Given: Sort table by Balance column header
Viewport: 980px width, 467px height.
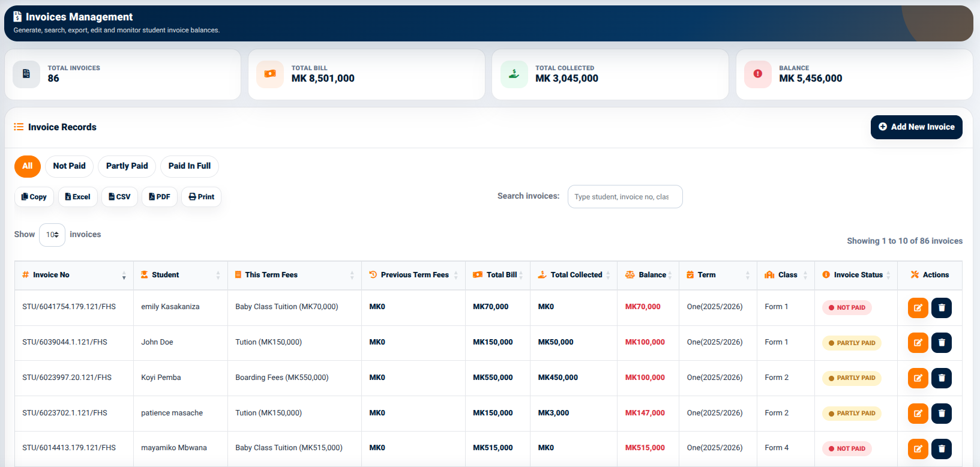Looking at the screenshot, I should point(648,275).
